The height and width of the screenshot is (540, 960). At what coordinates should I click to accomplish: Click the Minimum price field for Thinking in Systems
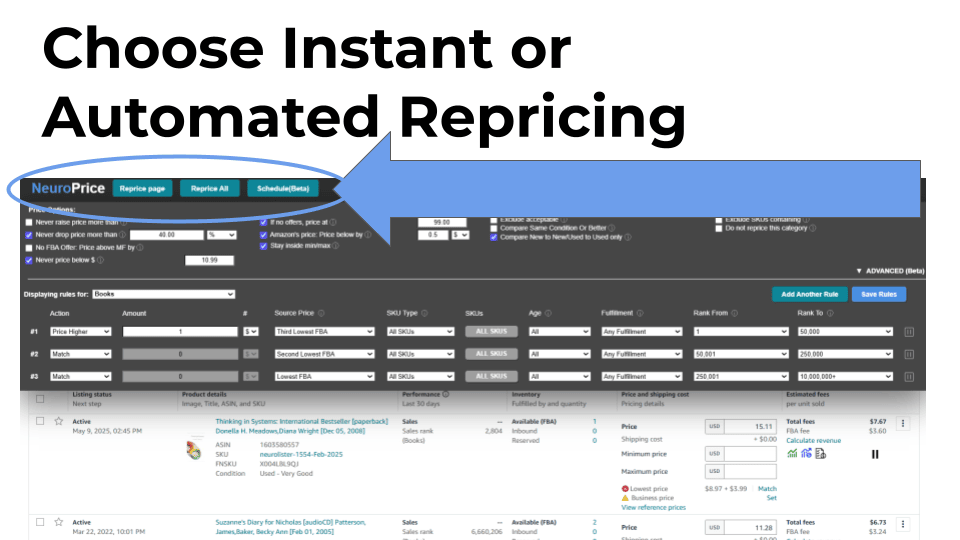point(749,454)
